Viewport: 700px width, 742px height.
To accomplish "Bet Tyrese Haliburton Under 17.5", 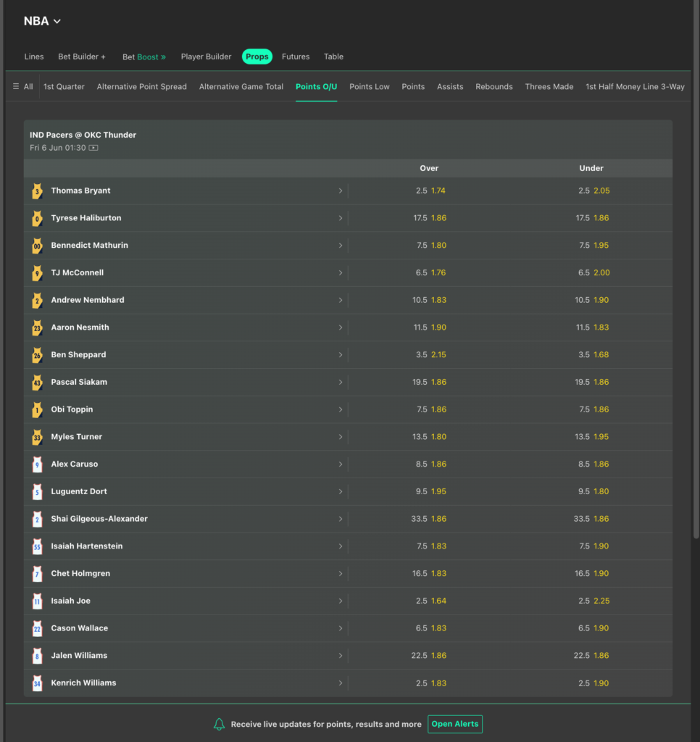I will (x=592, y=218).
